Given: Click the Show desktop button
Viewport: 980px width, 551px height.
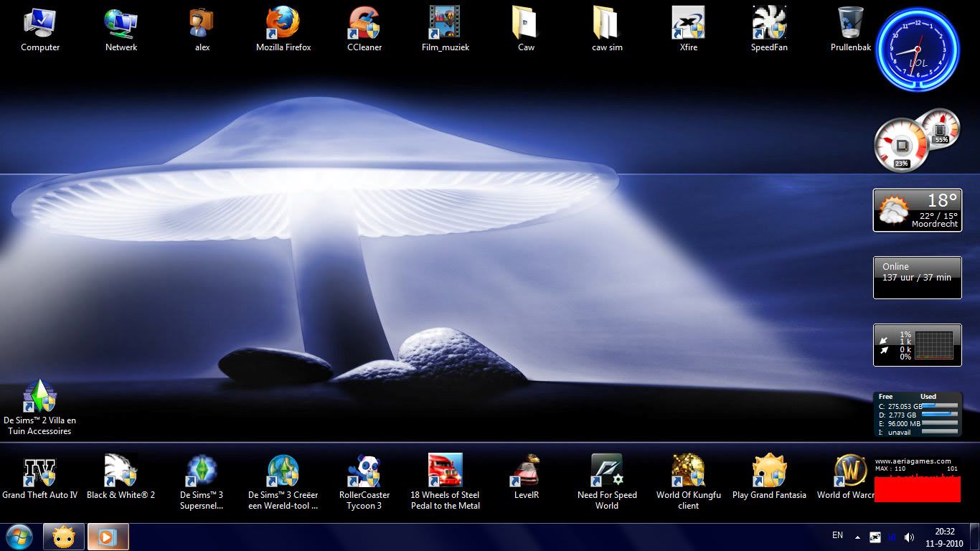Looking at the screenshot, I should [974, 537].
